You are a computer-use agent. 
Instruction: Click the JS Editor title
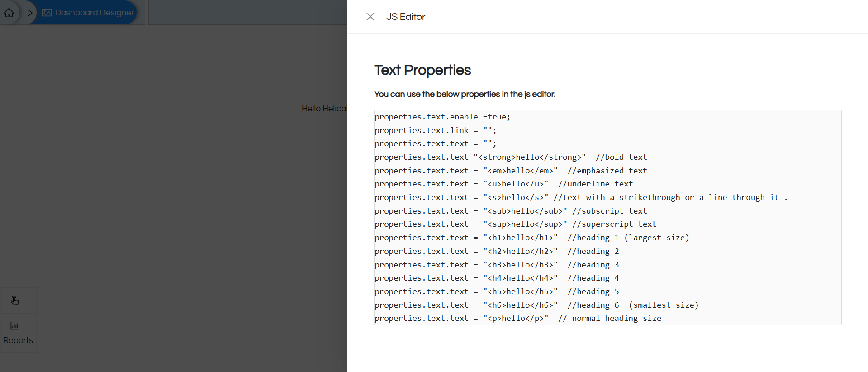pyautogui.click(x=406, y=17)
